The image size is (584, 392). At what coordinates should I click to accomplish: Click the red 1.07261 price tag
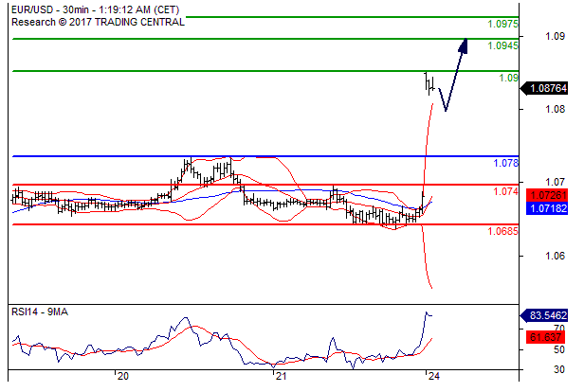click(x=547, y=195)
